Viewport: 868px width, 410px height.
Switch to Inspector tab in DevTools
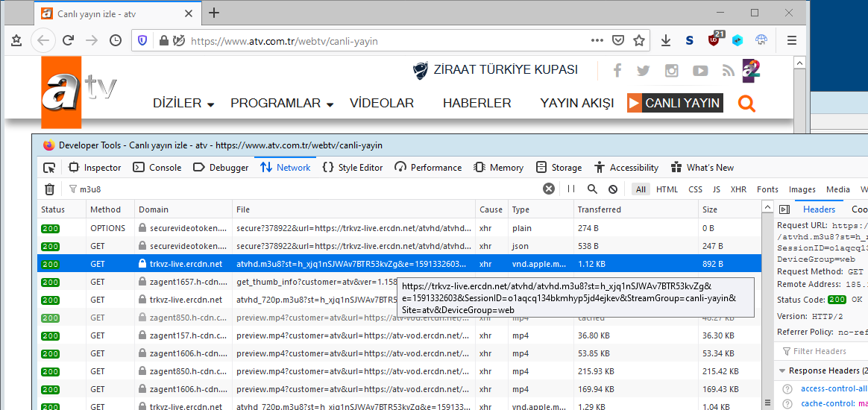coord(95,168)
